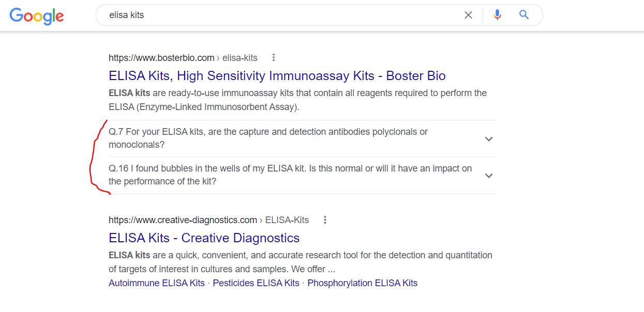Click into the elisa kits search field
The width and height of the screenshot is (644, 312).
pyautogui.click(x=279, y=15)
